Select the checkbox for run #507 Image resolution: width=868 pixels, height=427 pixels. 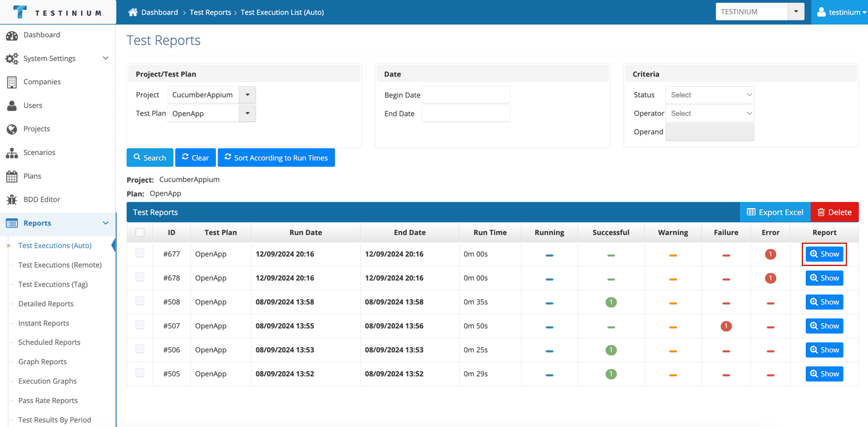[140, 325]
